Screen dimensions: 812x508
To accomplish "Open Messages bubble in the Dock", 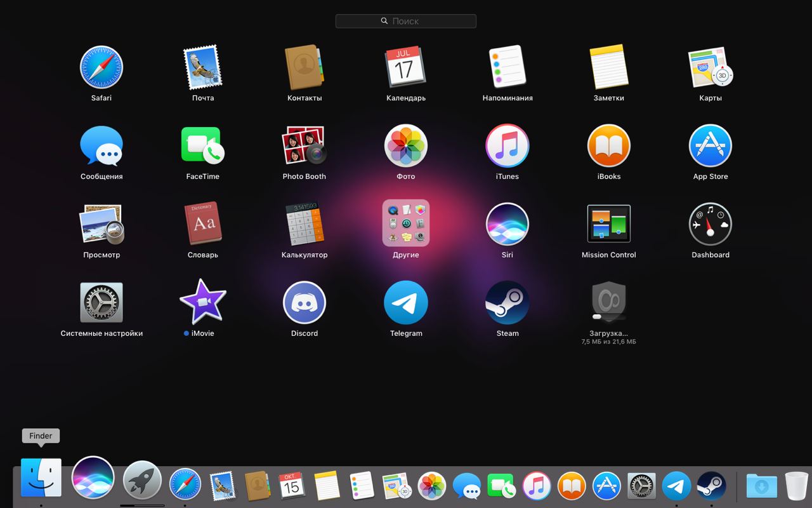I will point(467,486).
